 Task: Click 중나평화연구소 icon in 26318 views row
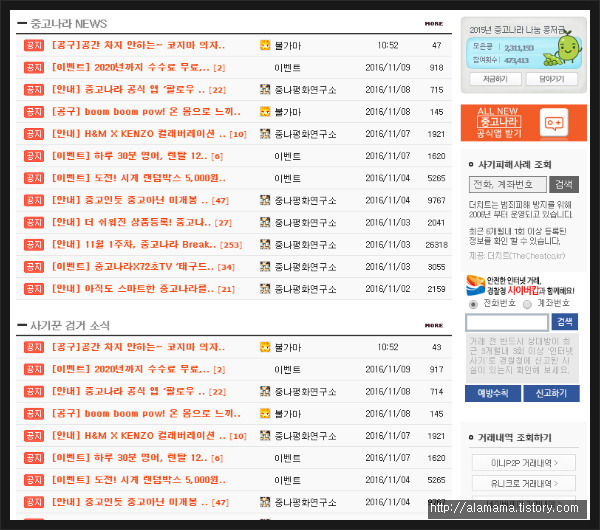(x=265, y=245)
